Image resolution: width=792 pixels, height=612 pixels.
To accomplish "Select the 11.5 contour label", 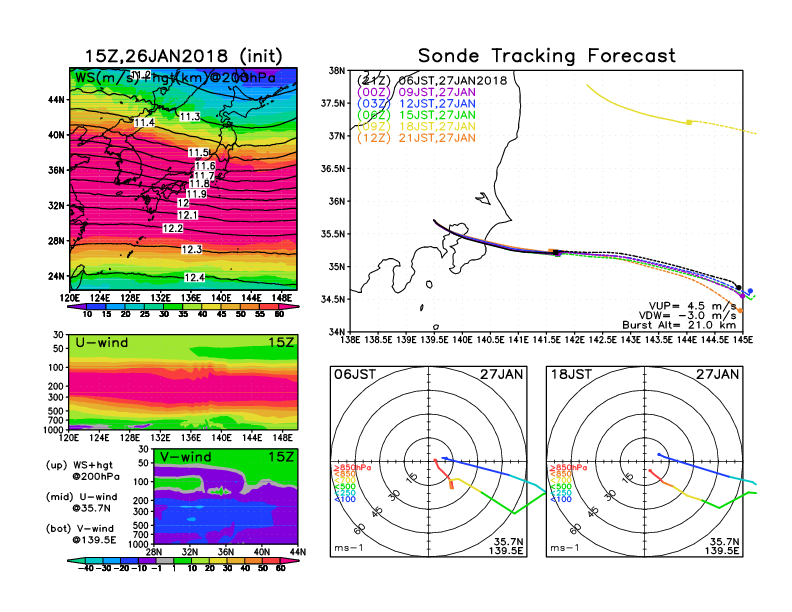I will point(199,152).
